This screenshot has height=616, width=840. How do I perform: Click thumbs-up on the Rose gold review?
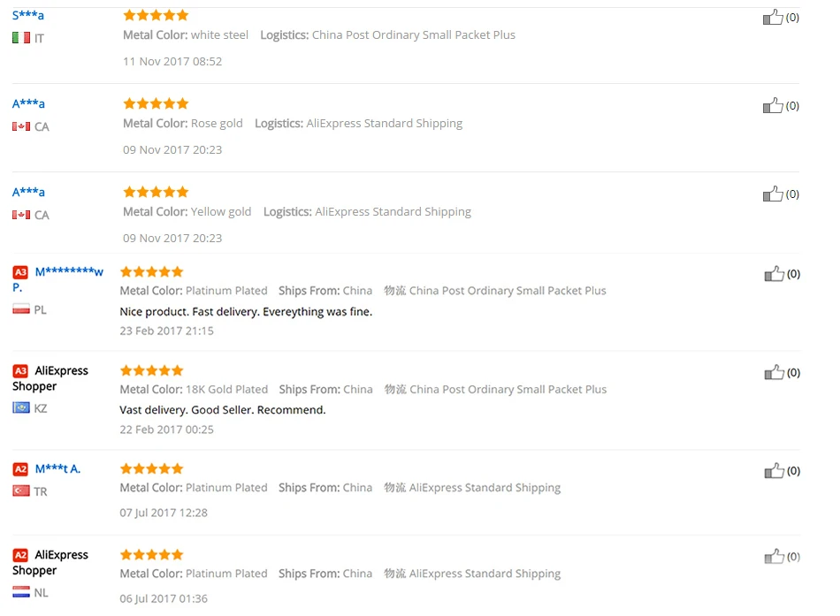tap(773, 105)
